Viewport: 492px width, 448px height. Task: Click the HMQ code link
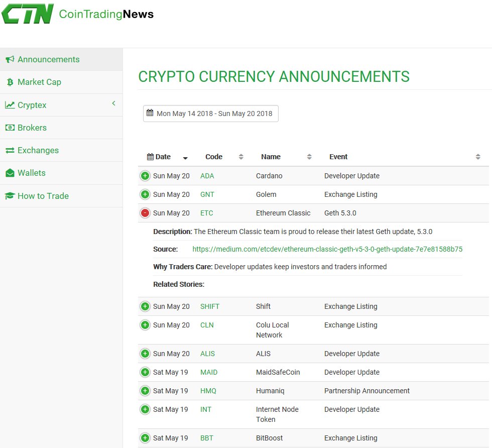pos(208,391)
